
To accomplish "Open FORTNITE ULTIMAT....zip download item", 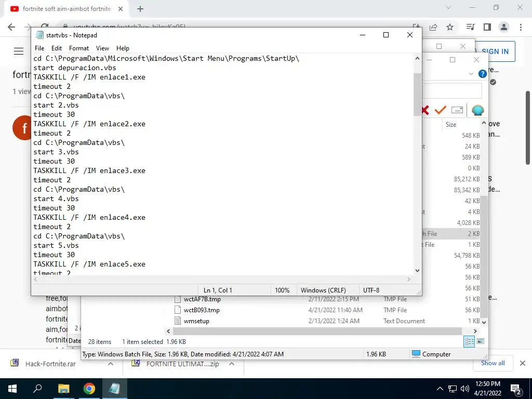I will point(182,364).
